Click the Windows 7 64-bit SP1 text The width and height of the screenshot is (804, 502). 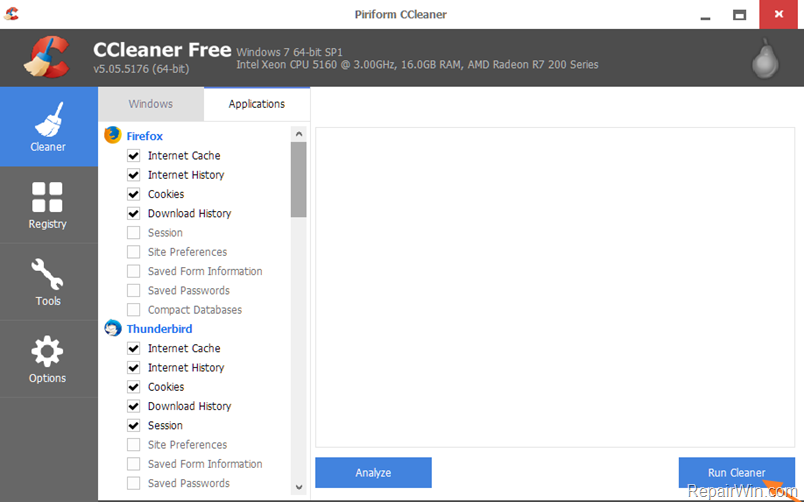pos(289,52)
